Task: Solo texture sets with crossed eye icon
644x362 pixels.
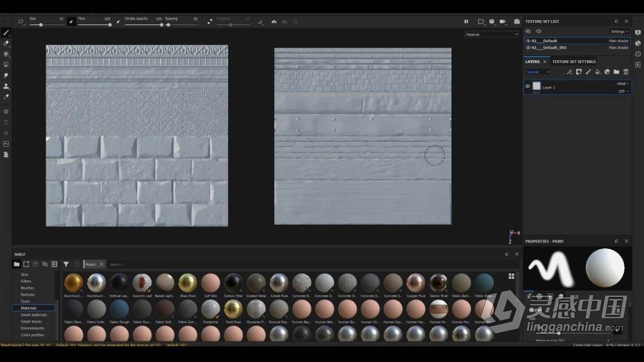Action: [x=528, y=31]
